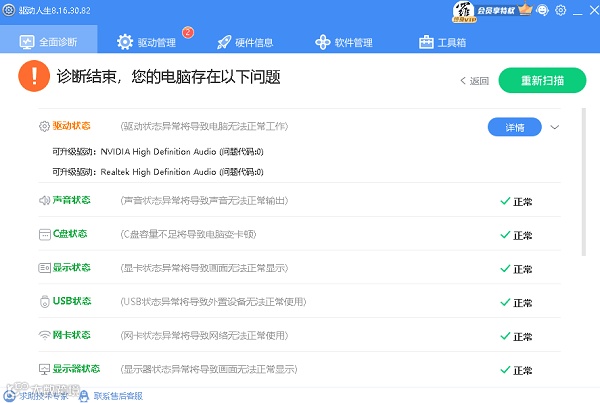Click 正常 status for C盘状态
The height and width of the screenshot is (403, 600).
coord(522,235)
